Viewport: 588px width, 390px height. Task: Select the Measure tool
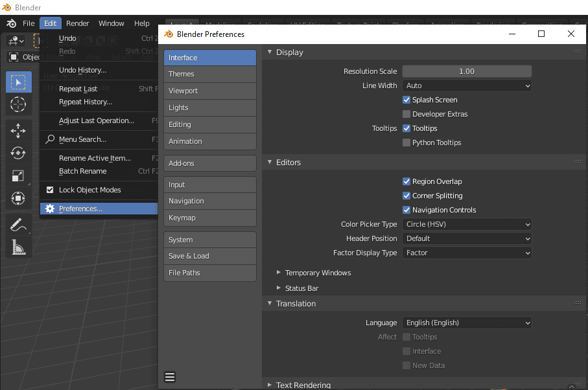(18, 247)
